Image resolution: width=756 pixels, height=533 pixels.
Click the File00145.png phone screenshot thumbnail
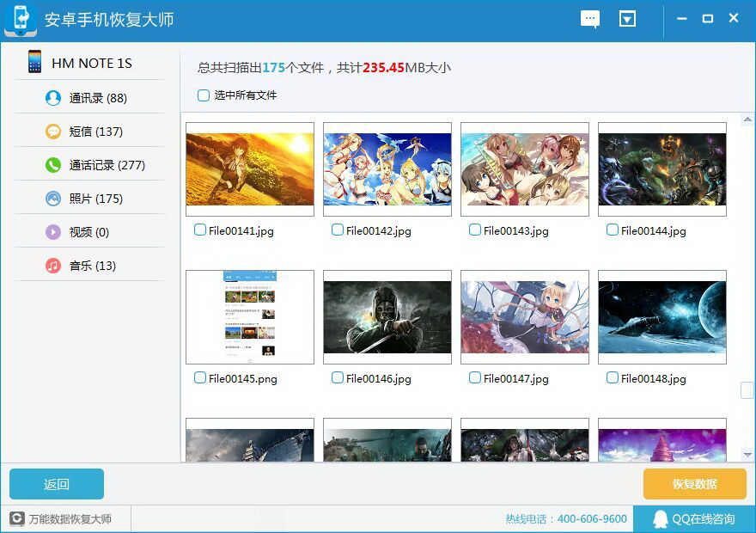pos(250,317)
